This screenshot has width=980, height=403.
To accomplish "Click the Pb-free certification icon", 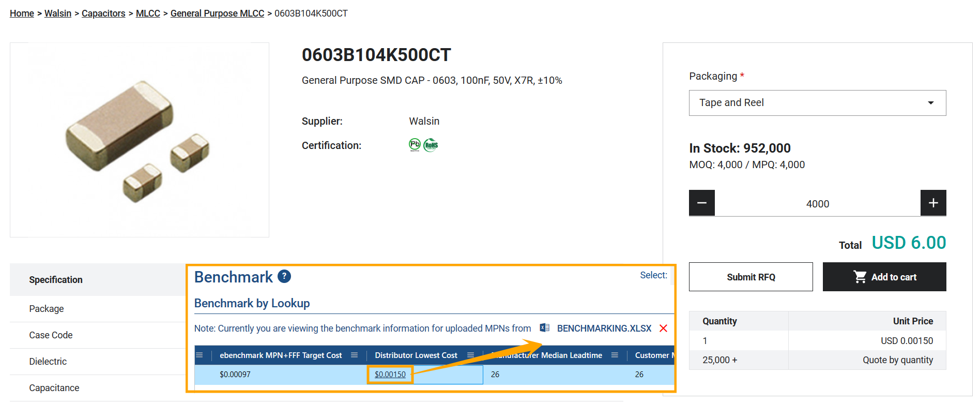I will 415,145.
